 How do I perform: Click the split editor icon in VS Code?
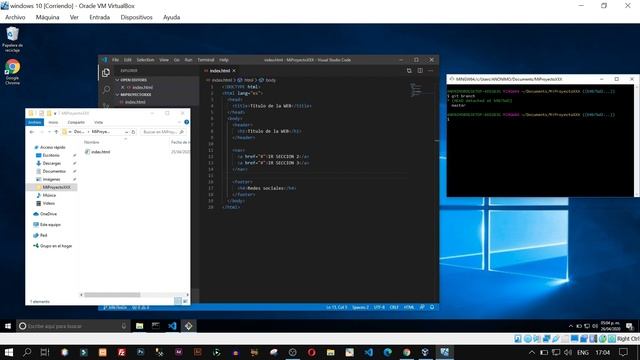(420, 71)
